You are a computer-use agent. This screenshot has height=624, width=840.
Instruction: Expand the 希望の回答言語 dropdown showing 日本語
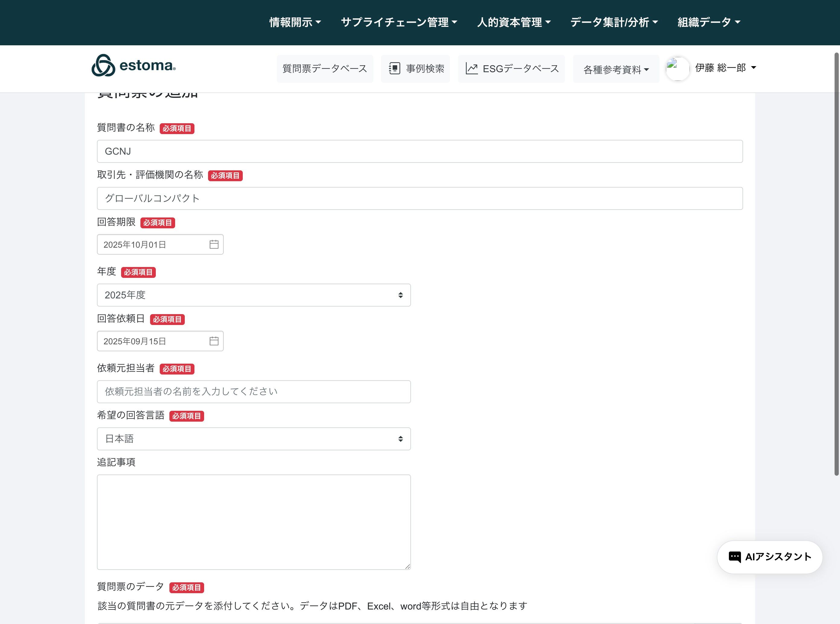pos(253,439)
